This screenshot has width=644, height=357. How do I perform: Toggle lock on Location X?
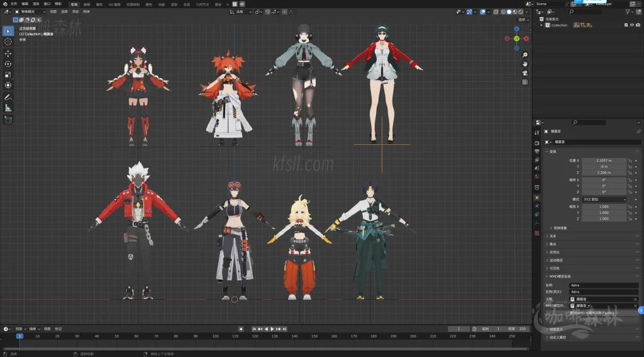630,161
